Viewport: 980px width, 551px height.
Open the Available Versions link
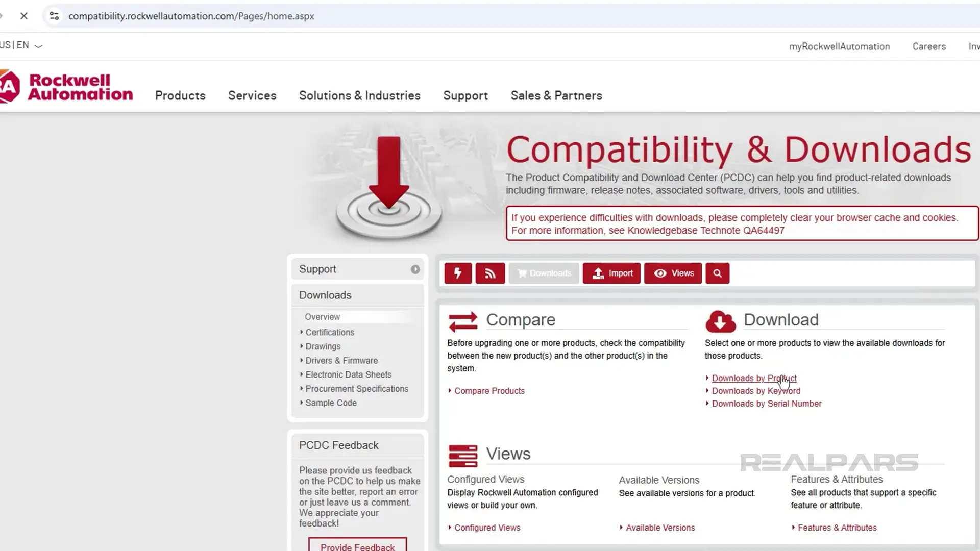660,528
